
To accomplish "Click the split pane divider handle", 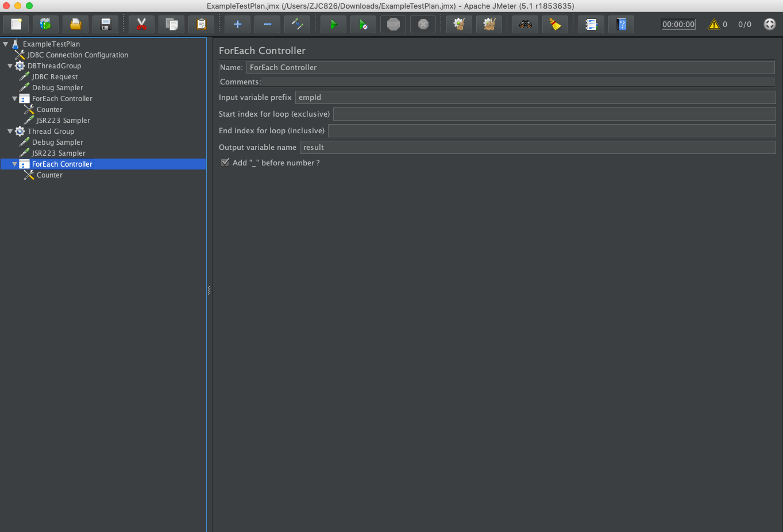I will pyautogui.click(x=209, y=290).
